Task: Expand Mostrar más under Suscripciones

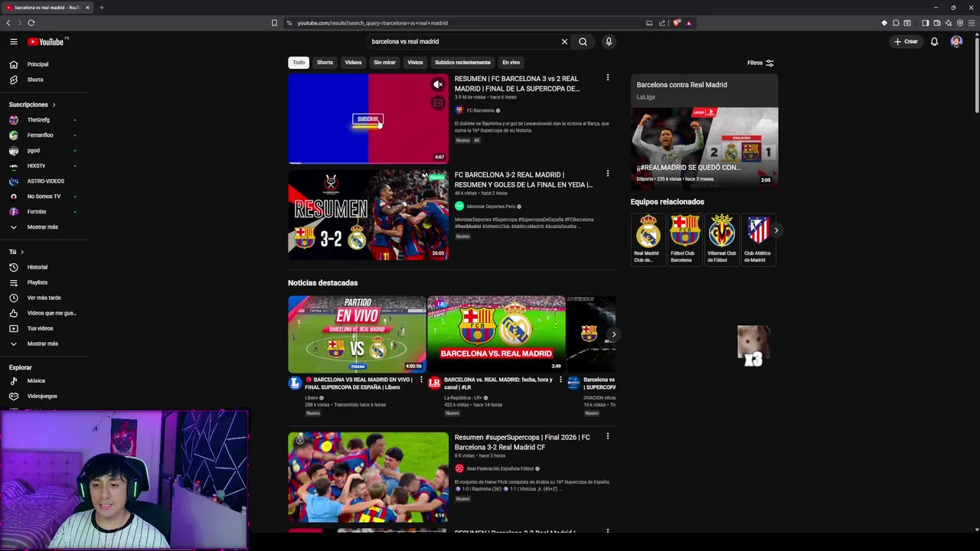Action: (x=42, y=227)
